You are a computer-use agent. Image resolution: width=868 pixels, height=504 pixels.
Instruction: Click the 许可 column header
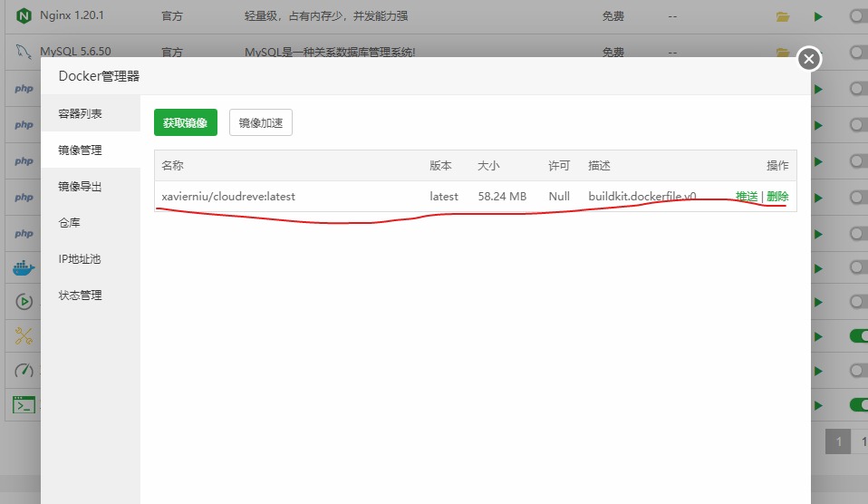[x=559, y=166]
